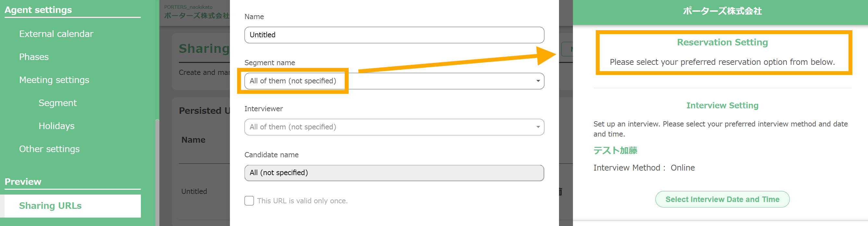The image size is (868, 226).
Task: Go to Phases in the sidebar
Action: [x=34, y=57]
